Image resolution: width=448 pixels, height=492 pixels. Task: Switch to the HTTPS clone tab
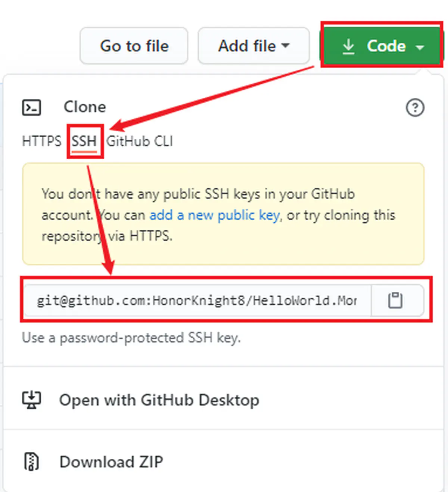pos(42,141)
